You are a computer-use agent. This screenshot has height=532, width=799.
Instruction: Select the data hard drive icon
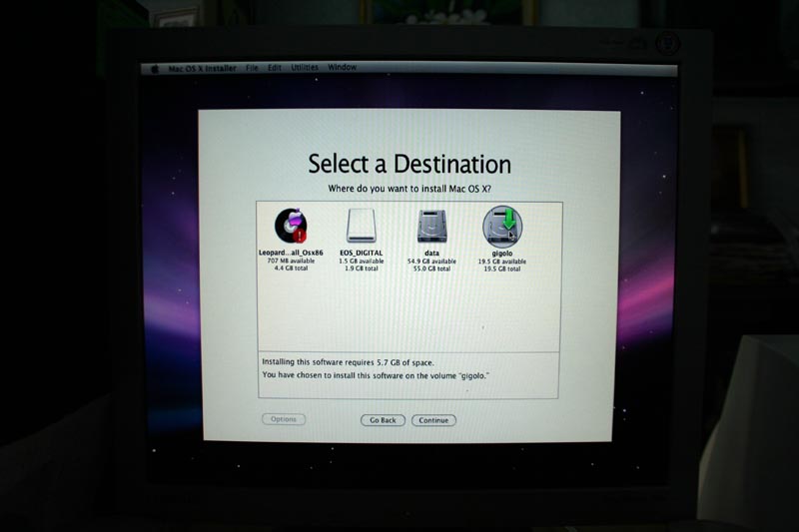pos(432,226)
